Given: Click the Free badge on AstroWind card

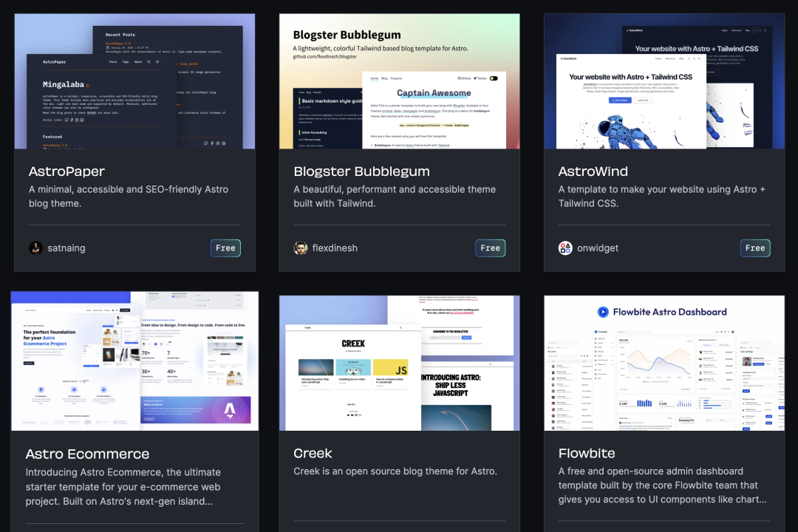Looking at the screenshot, I should pos(754,248).
